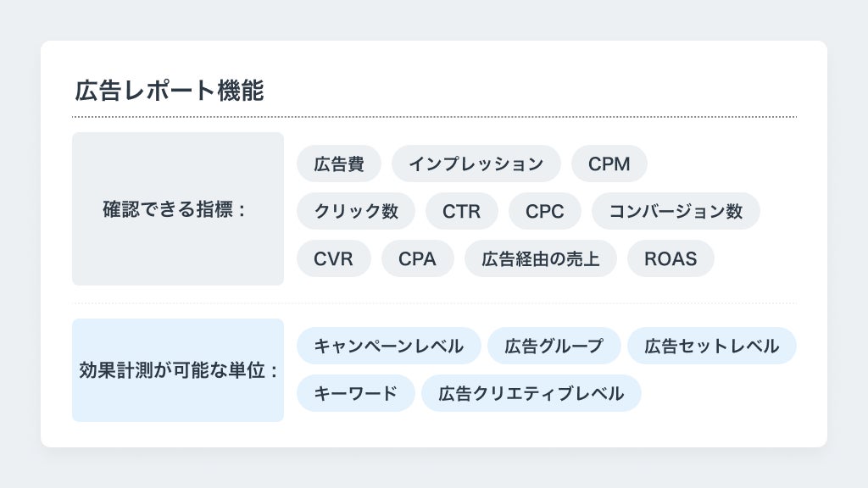The image size is (868, 488).
Task: Click the 効果計測が可能な単位 label box
Action: pyautogui.click(x=177, y=370)
